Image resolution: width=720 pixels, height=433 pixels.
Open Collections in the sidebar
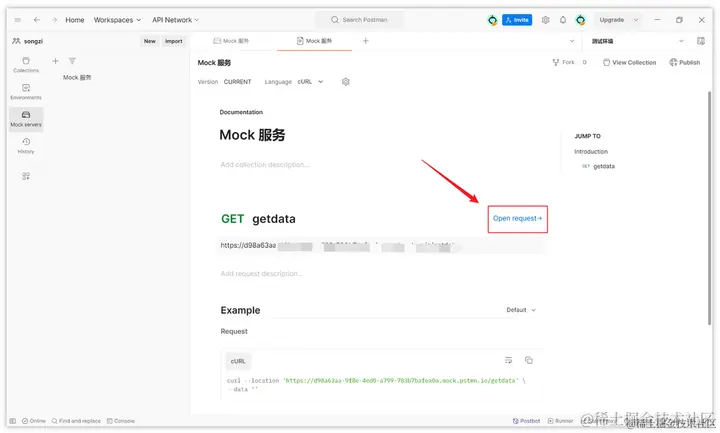(x=26, y=65)
